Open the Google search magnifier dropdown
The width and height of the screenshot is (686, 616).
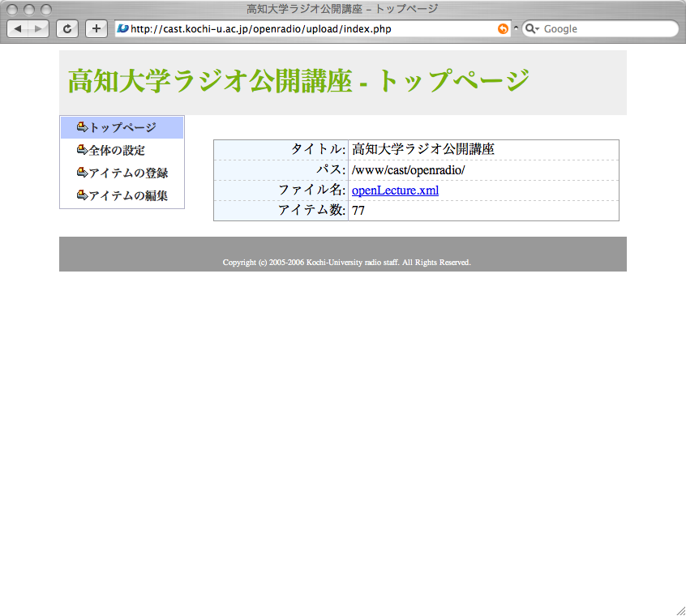[532, 29]
